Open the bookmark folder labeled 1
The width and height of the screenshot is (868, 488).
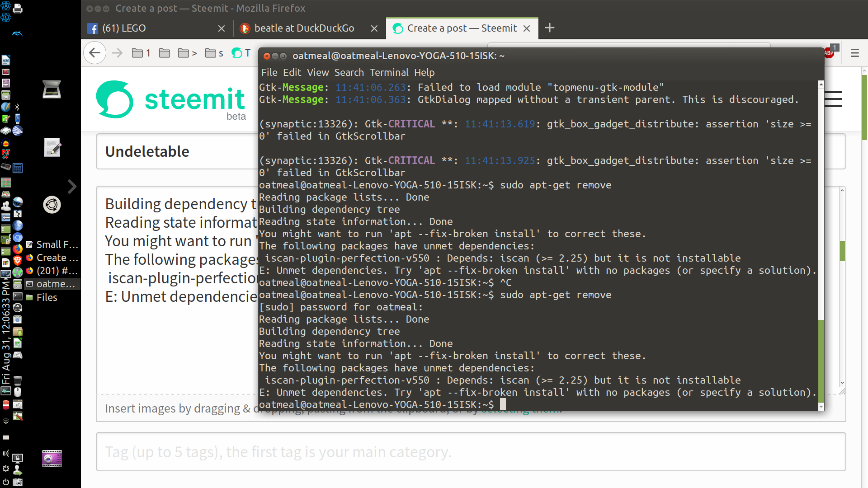point(141,53)
